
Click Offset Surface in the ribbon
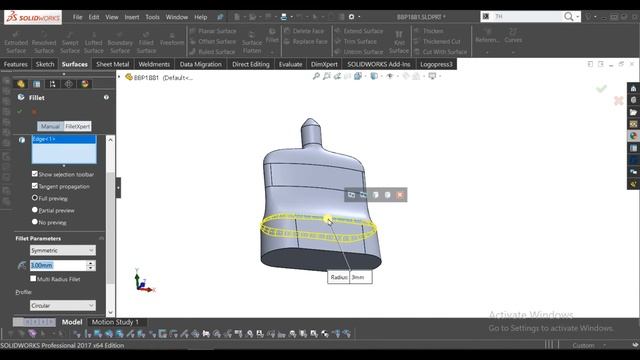(213, 41)
